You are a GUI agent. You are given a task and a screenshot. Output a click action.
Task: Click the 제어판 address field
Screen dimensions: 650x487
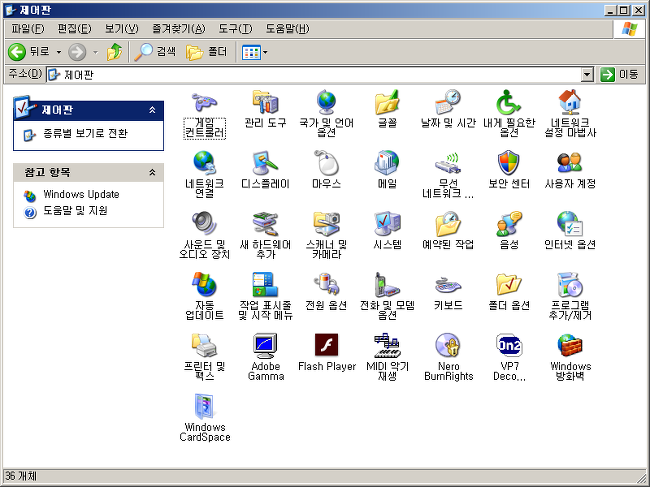pyautogui.click(x=314, y=75)
